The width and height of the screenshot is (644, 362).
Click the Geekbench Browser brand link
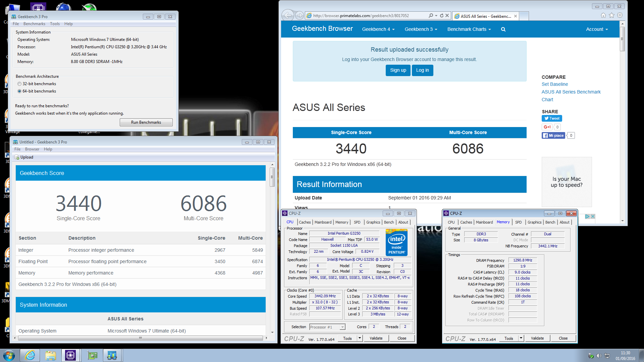322,29
